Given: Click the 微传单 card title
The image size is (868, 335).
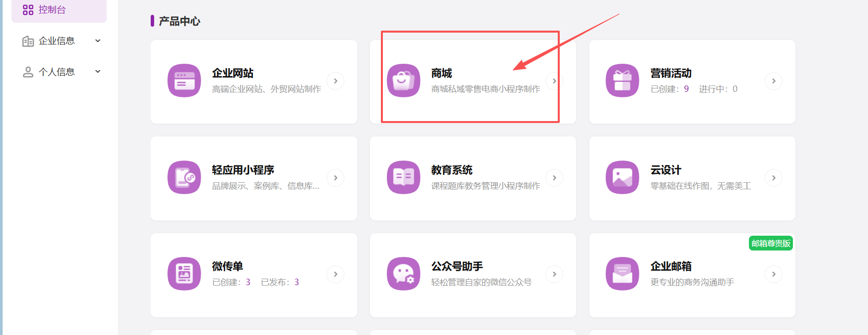Looking at the screenshot, I should (x=228, y=266).
